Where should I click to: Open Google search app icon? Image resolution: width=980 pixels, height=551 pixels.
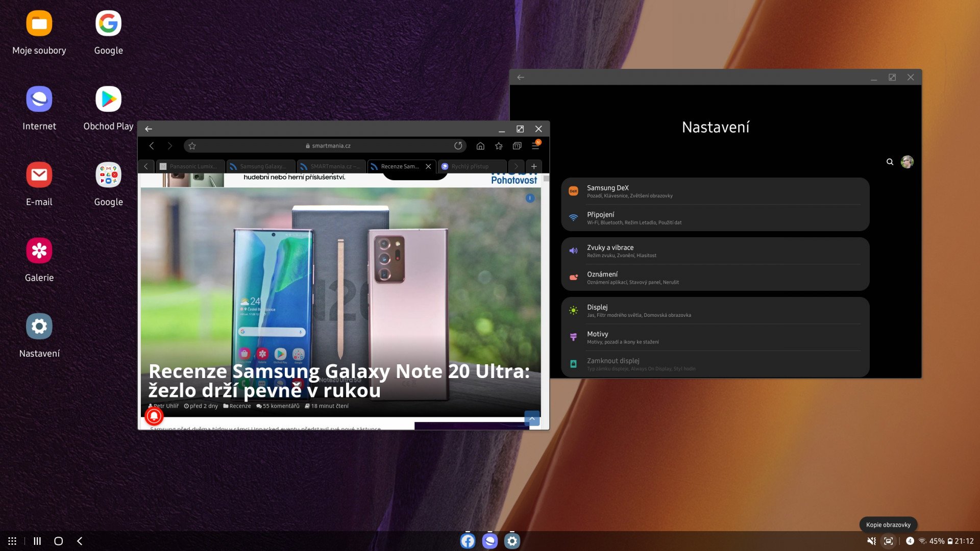point(108,23)
